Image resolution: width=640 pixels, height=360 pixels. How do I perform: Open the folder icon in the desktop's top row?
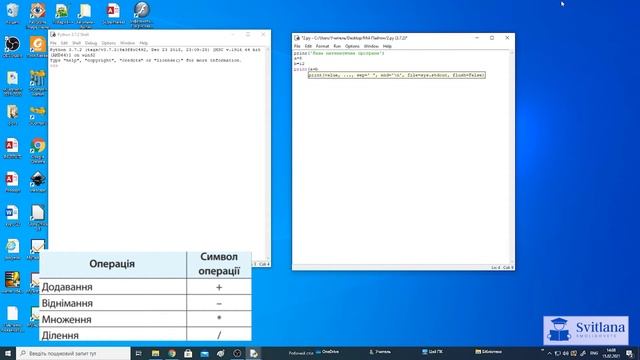tap(85, 12)
